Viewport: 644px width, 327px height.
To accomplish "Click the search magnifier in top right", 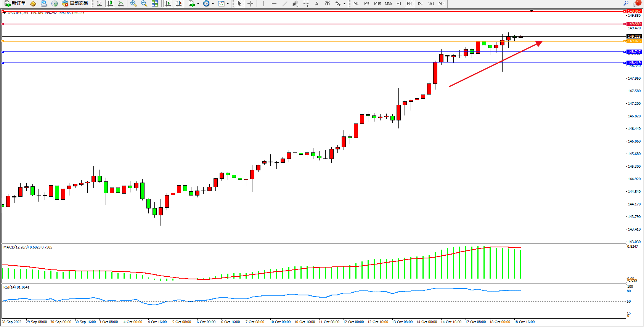I will 626,3.
